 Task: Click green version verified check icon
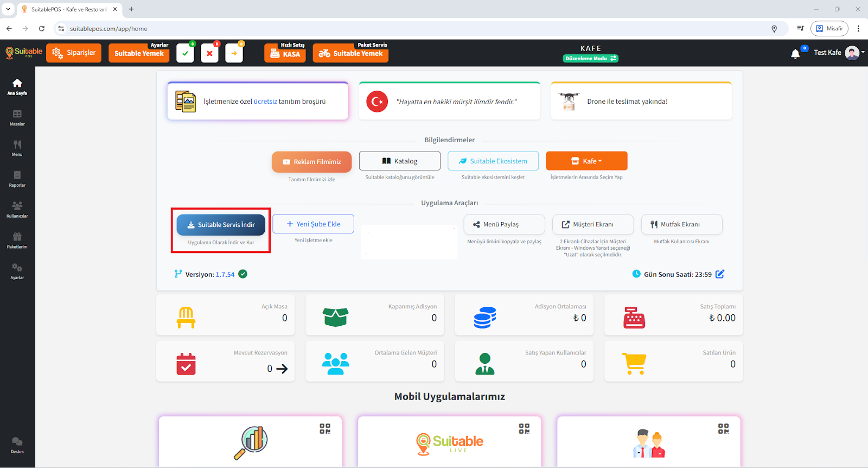click(243, 274)
